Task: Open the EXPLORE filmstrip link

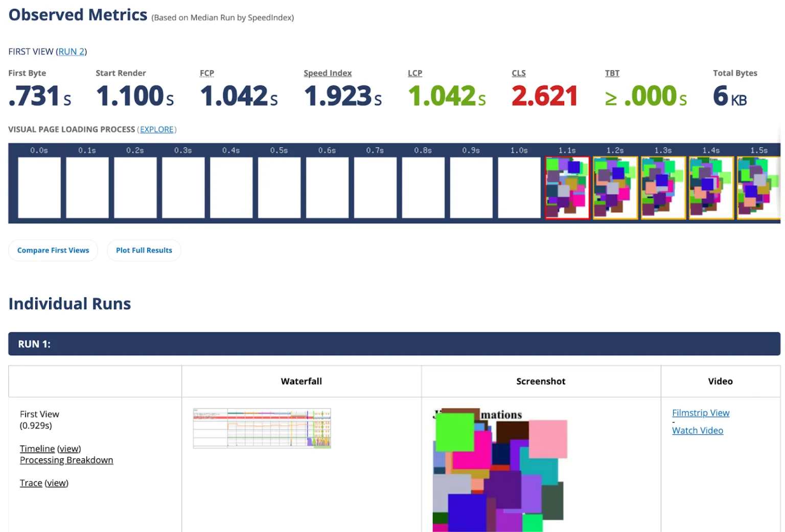Action: pyautogui.click(x=157, y=129)
